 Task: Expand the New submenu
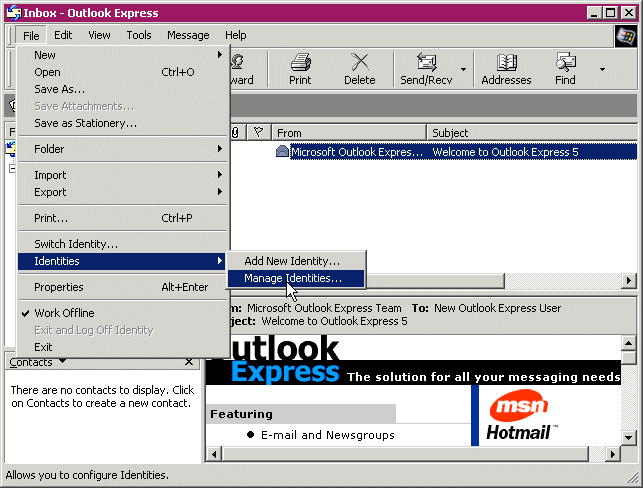pos(122,55)
